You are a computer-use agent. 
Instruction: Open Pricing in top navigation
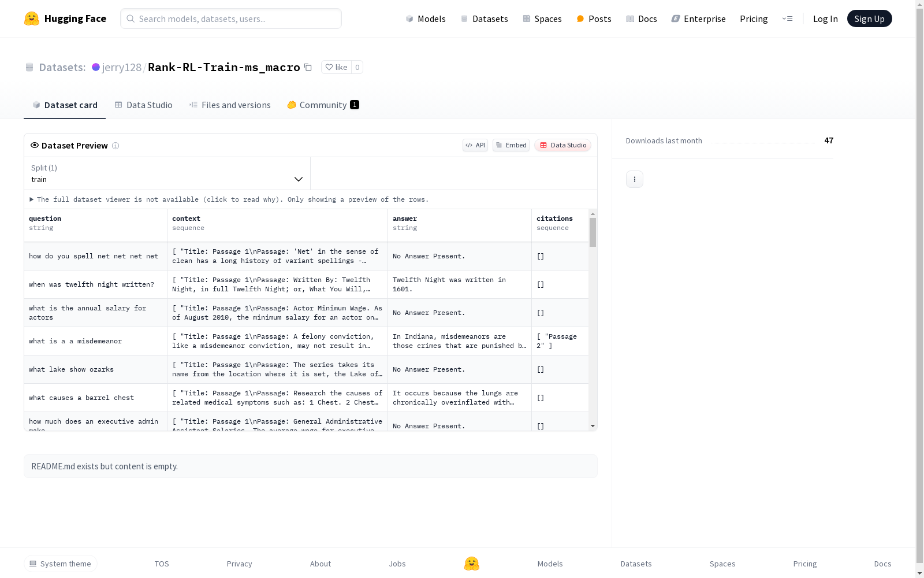coord(754,18)
